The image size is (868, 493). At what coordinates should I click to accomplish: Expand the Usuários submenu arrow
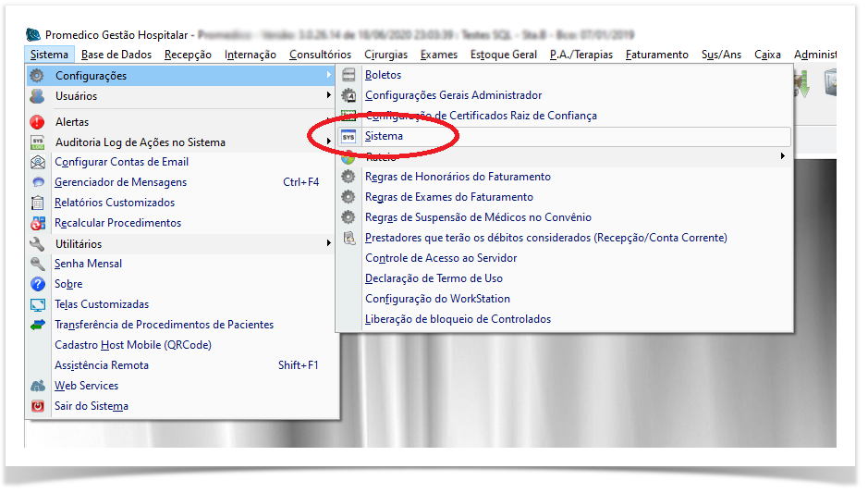point(328,96)
